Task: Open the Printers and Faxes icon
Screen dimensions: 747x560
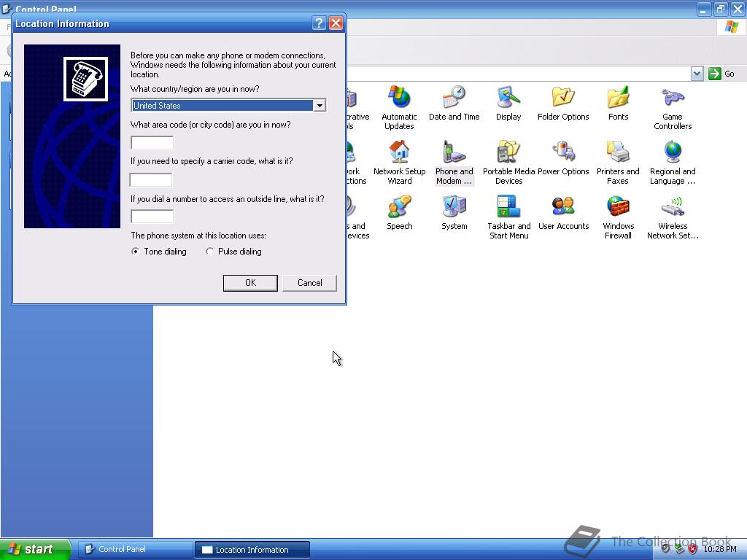Action: (619, 152)
